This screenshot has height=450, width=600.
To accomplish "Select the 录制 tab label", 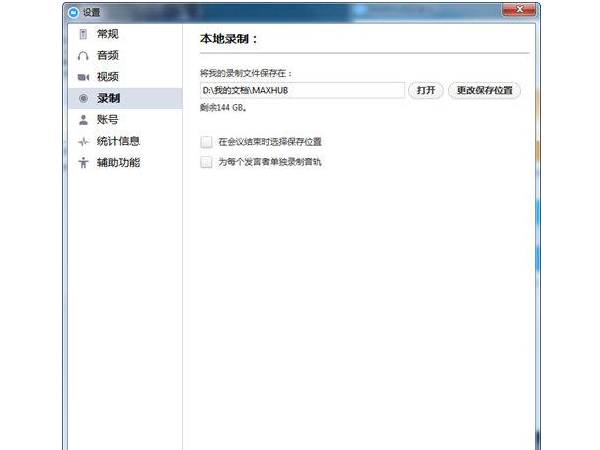I will click(x=108, y=98).
